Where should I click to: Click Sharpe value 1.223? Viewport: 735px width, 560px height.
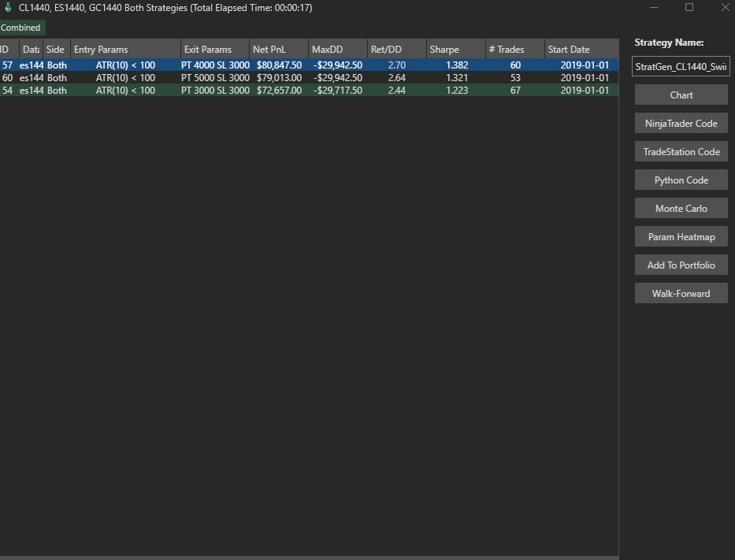(457, 91)
